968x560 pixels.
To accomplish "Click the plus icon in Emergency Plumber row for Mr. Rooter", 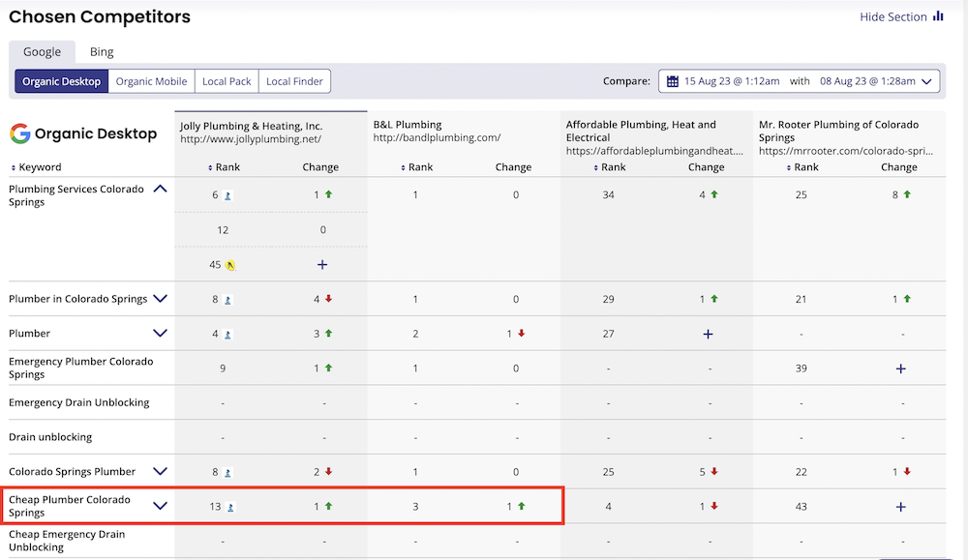I will (x=900, y=368).
